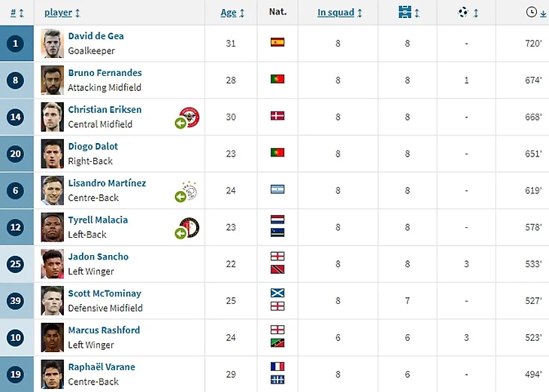Click the Spain flag in David de Gea's row
This screenshot has width=549, height=392.
(278, 43)
